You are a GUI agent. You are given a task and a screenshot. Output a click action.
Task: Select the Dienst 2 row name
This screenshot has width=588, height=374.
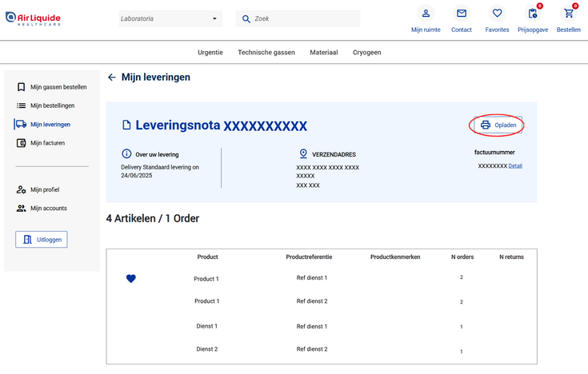click(207, 349)
